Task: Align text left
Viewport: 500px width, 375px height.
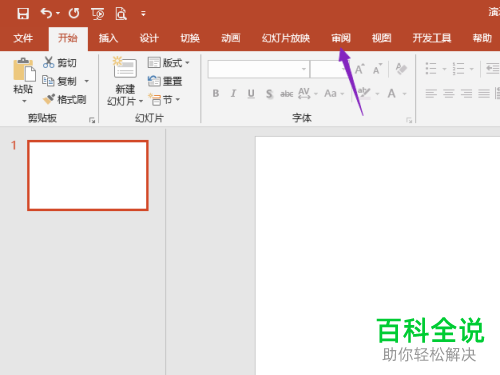Action: pyautogui.click(x=431, y=94)
